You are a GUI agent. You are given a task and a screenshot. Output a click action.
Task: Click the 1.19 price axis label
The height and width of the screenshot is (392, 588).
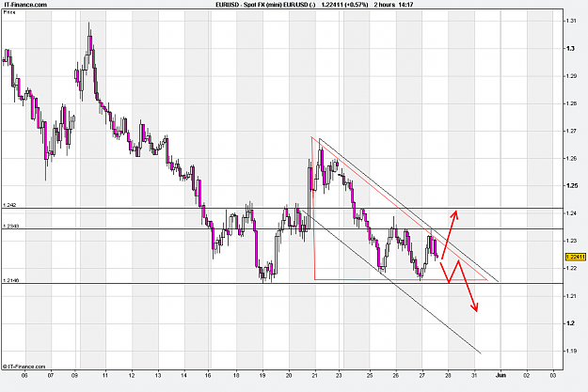pos(571,352)
